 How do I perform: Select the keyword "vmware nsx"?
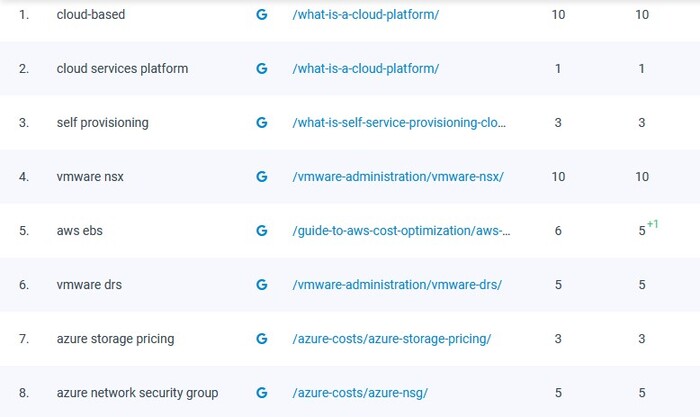[90, 177]
